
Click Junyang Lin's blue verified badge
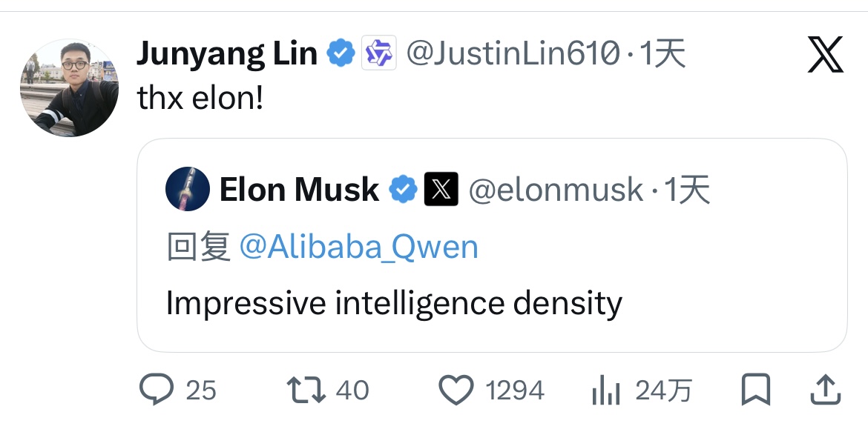click(x=341, y=54)
